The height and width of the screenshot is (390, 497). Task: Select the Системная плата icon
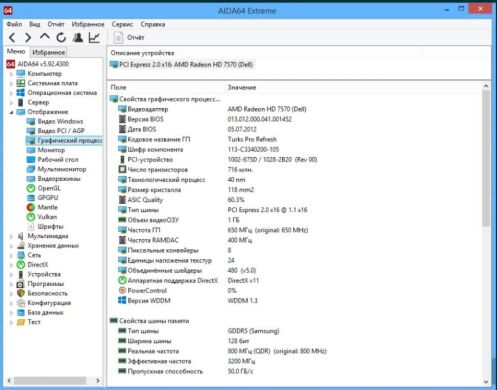[x=21, y=83]
